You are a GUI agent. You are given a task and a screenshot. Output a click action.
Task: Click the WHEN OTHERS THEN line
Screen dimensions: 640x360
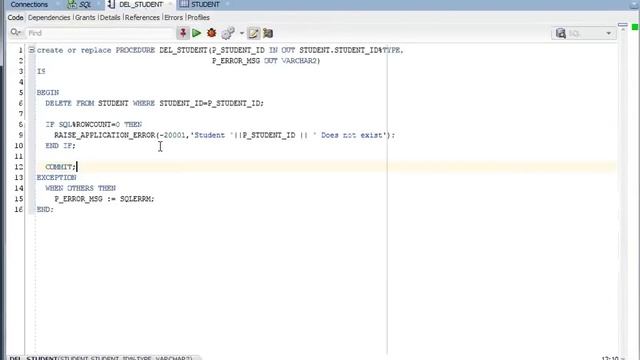click(x=80, y=188)
